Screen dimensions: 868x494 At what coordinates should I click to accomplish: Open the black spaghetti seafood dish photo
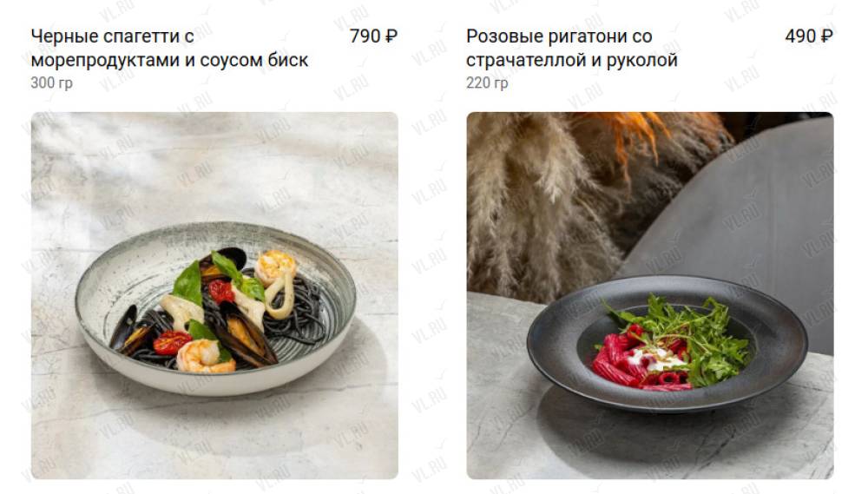click(214, 295)
